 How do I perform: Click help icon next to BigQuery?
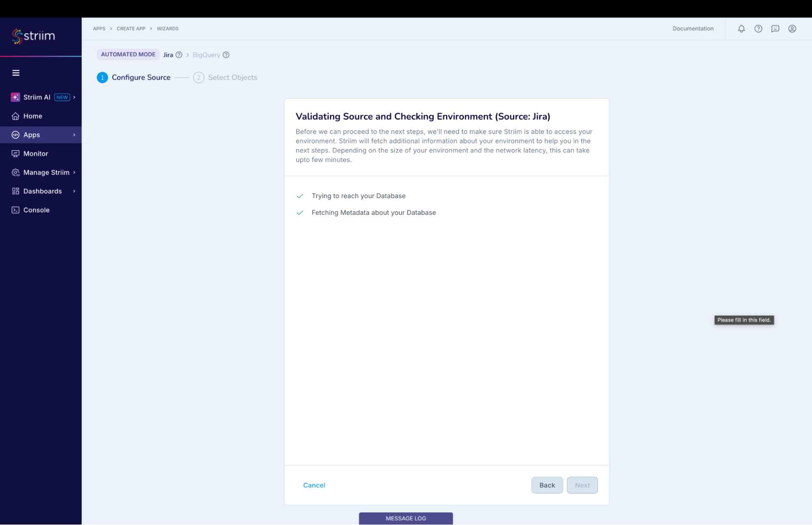pyautogui.click(x=226, y=55)
